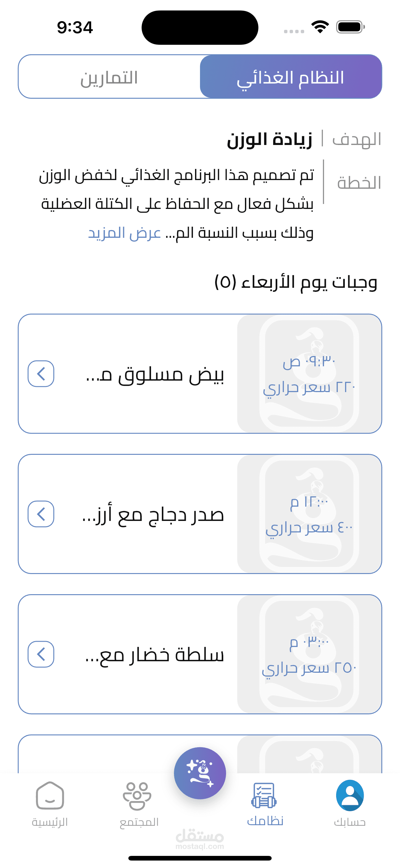Expand the صدر دجاج مع أرز chevron
Screen dimensions: 400x868
41,514
